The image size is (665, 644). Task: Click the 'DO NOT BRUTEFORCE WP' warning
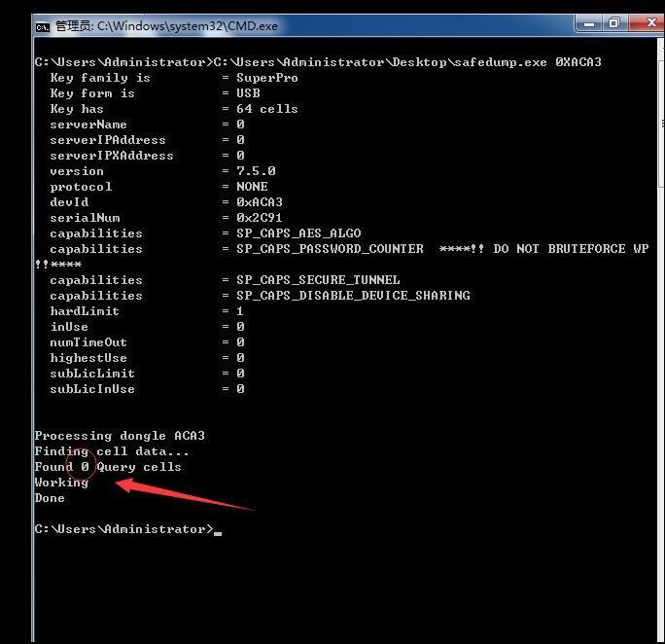pos(571,249)
